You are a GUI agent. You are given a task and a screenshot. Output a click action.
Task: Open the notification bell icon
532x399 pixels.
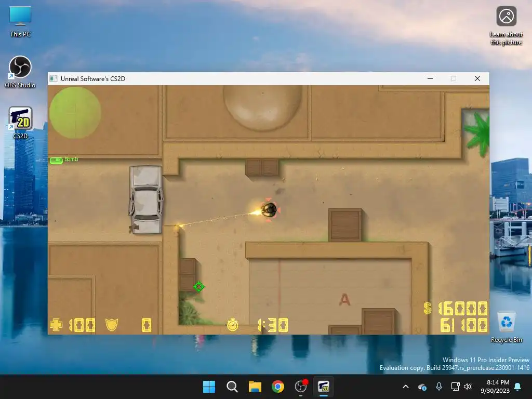coord(518,387)
